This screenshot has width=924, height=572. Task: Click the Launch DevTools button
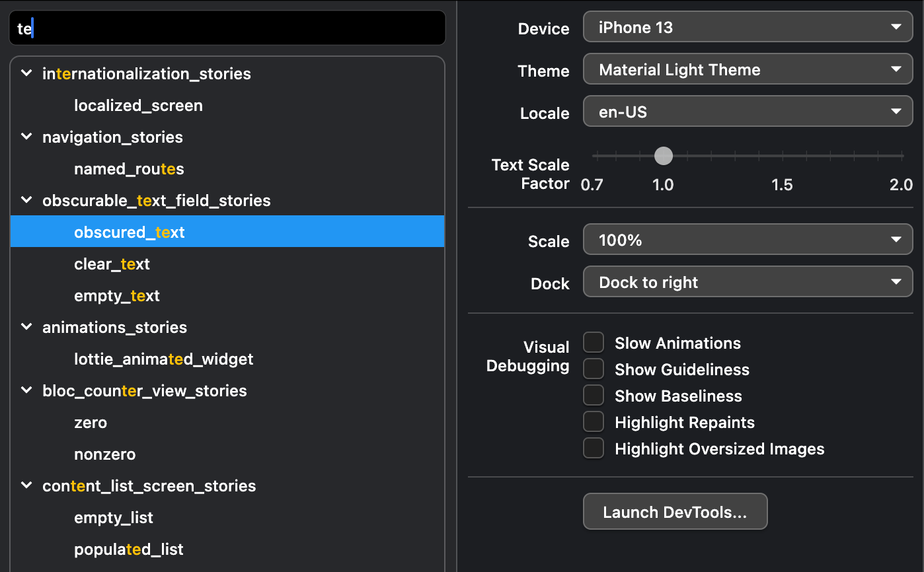tap(675, 512)
